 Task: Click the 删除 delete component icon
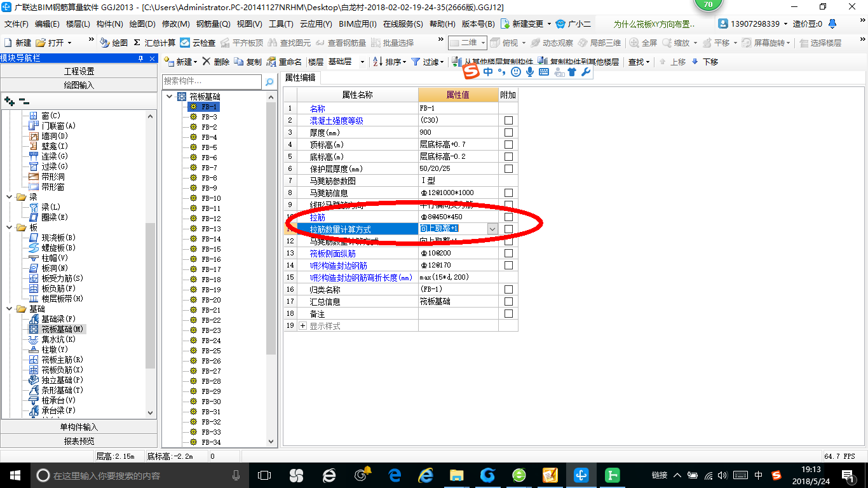[x=206, y=62]
